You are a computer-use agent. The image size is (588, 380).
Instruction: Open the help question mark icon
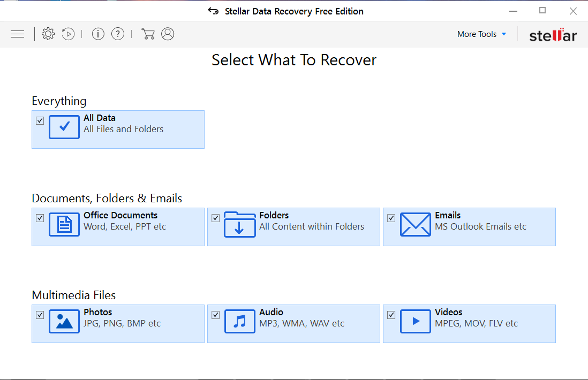(118, 34)
